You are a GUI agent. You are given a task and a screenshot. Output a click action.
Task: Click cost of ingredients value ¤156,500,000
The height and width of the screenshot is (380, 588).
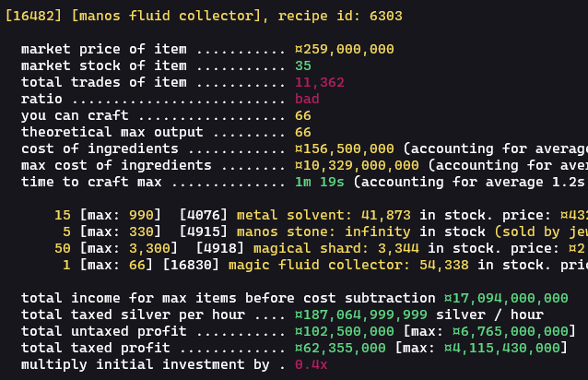[345, 148]
